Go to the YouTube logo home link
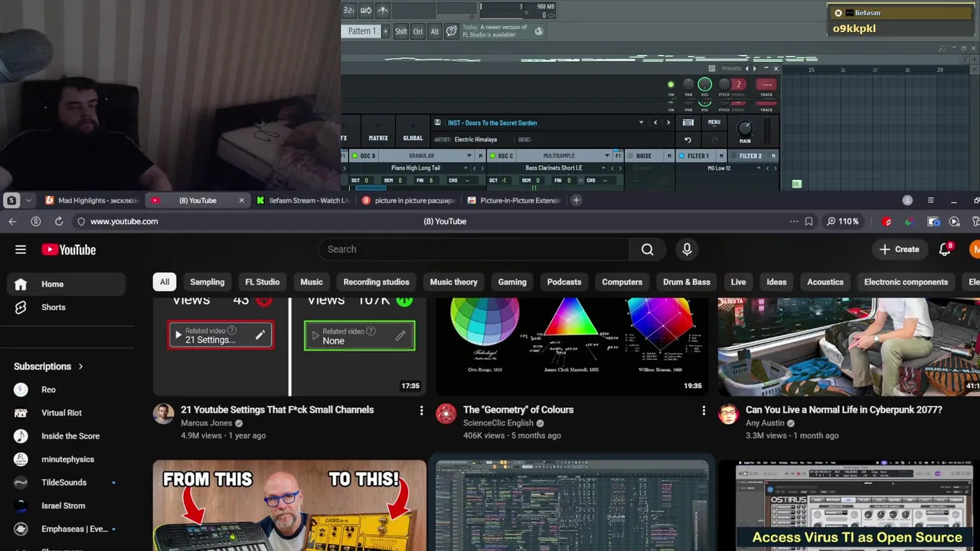 [x=69, y=249]
